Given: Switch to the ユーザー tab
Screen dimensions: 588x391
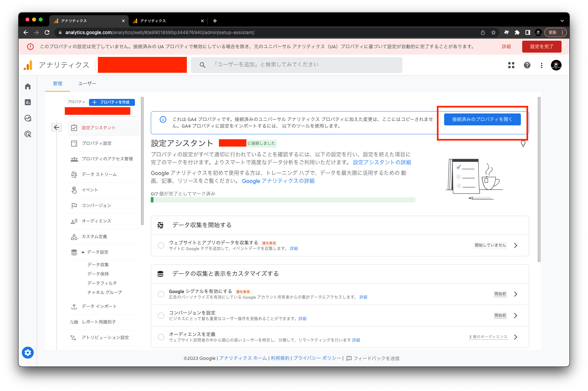Looking at the screenshot, I should pos(87,84).
